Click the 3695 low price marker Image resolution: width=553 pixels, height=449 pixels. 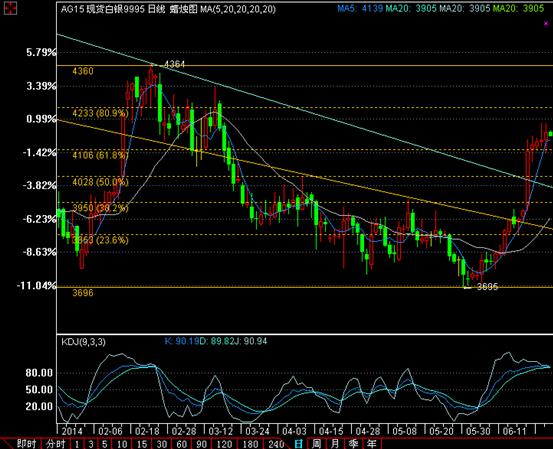point(487,287)
